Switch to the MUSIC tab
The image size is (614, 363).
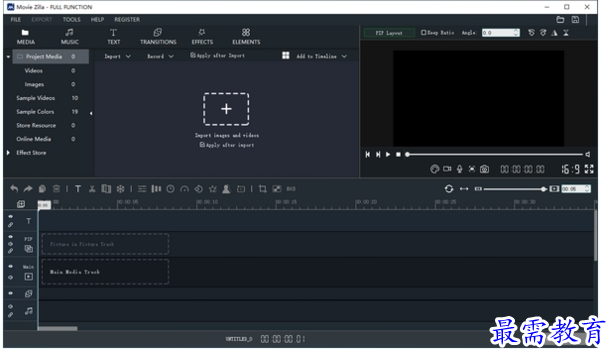70,37
